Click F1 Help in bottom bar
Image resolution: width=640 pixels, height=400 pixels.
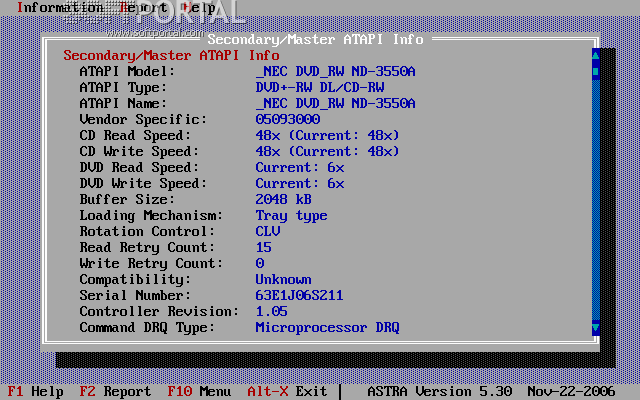click(x=36, y=391)
